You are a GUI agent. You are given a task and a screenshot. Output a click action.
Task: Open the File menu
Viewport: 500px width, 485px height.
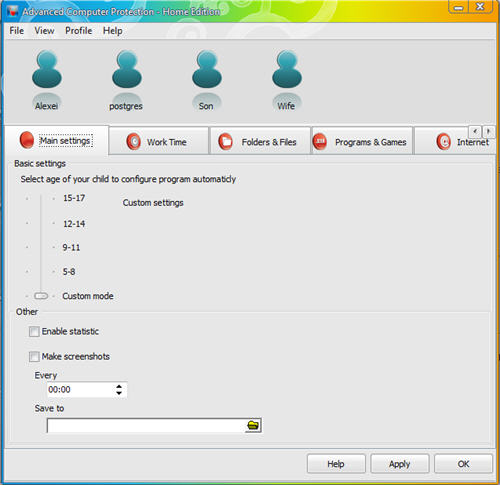(17, 31)
